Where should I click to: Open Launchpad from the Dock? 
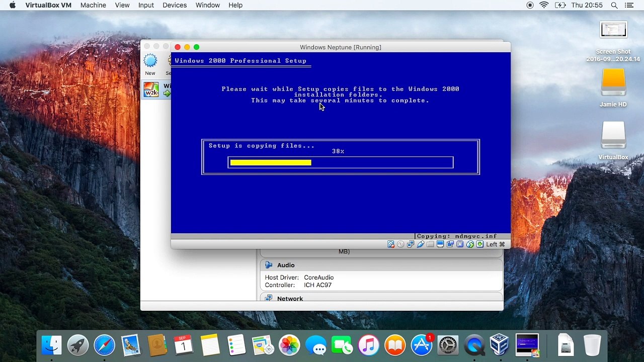[x=78, y=345]
